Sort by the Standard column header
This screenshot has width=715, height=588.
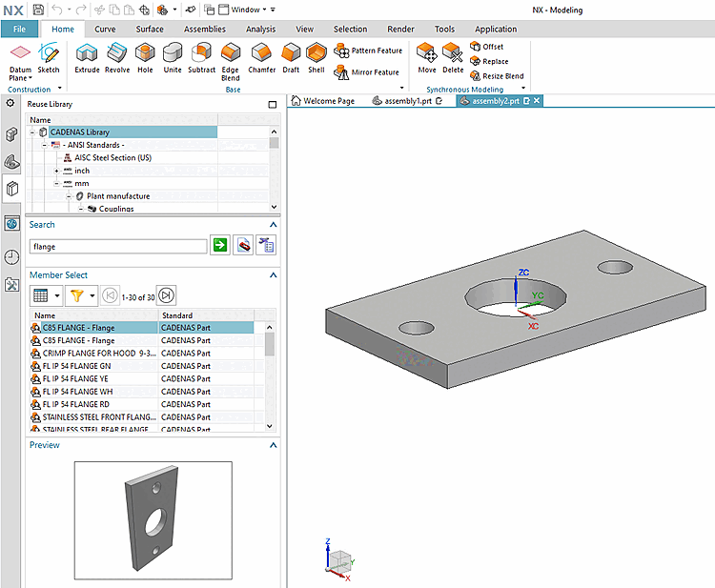(206, 315)
